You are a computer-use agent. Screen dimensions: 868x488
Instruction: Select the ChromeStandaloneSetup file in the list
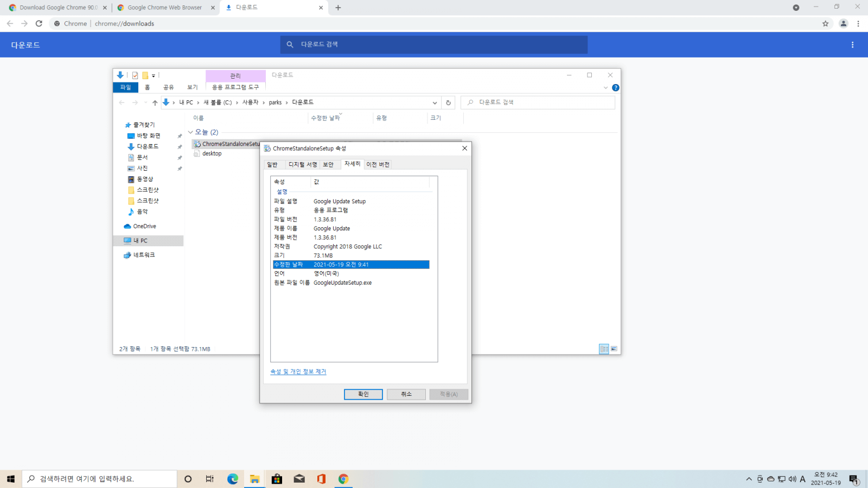[x=226, y=144]
